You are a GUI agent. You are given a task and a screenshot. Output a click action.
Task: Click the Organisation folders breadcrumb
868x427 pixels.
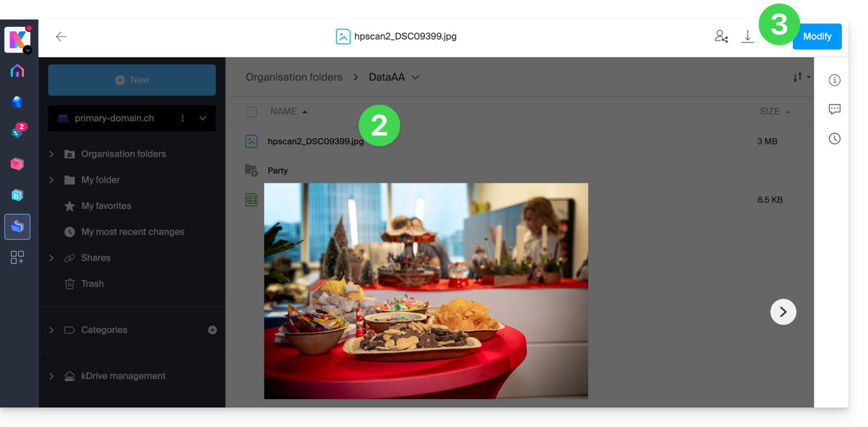294,77
